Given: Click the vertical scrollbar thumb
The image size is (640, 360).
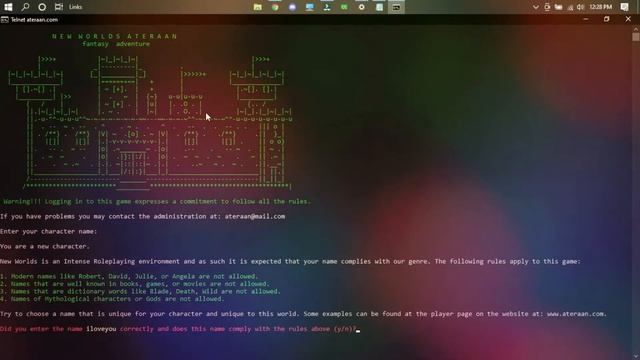Looking at the screenshot, I should 636,37.
